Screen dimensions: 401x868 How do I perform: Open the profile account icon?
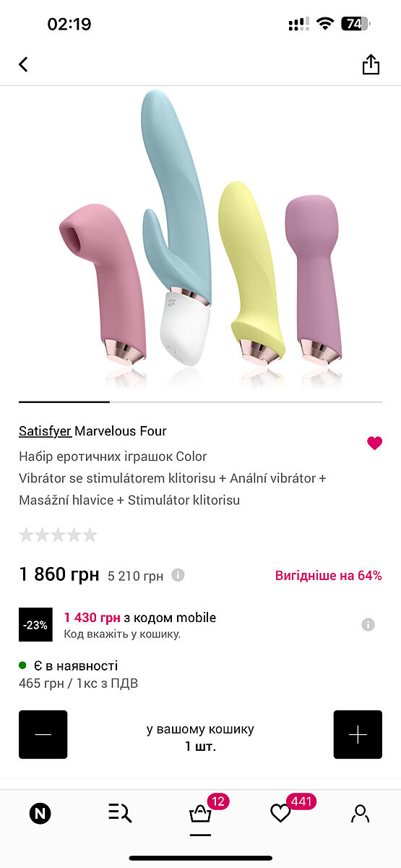(360, 814)
